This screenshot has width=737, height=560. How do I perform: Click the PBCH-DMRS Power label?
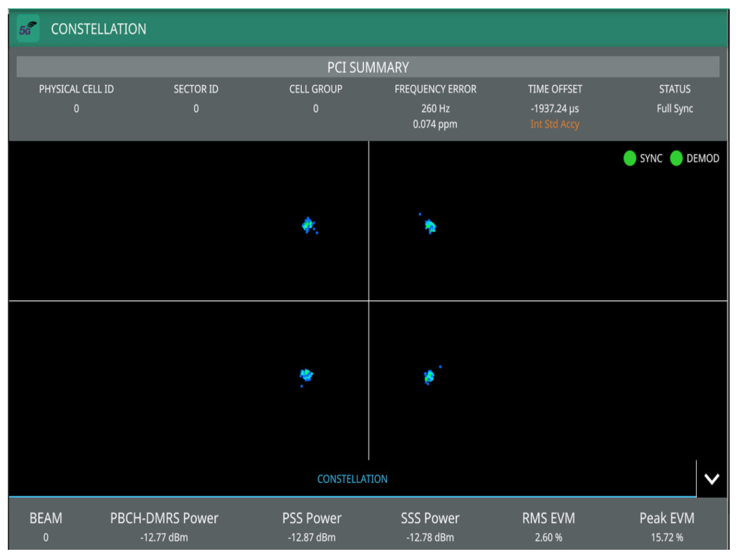(x=164, y=518)
